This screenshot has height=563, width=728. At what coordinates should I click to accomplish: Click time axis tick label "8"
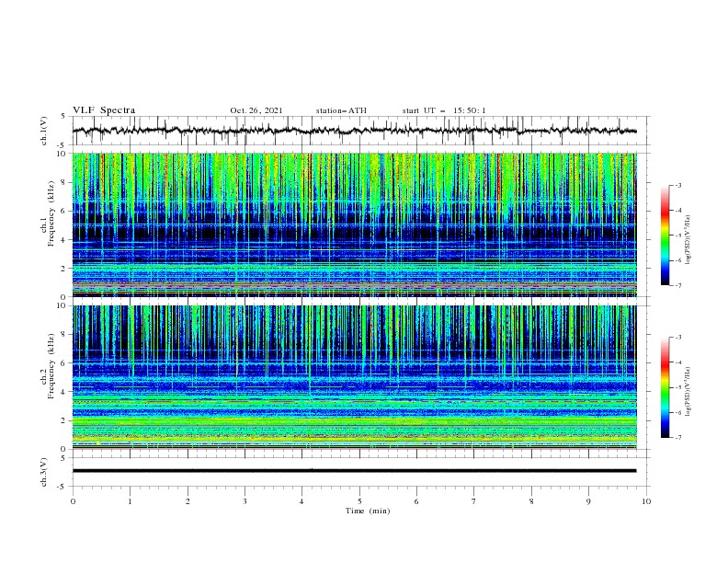tap(531, 501)
